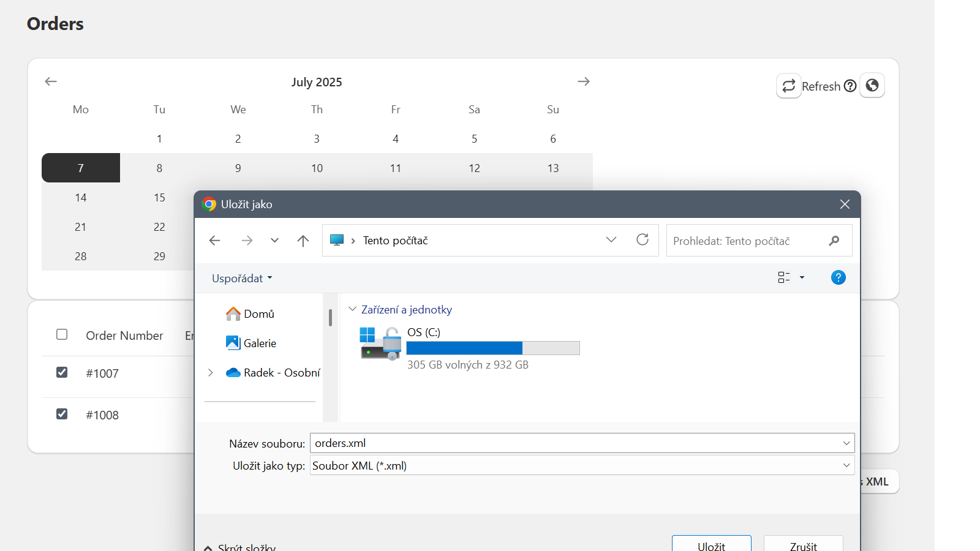Click navigation pane scrollbar thumb
Viewport: 980px width, 551px height.
click(330, 317)
